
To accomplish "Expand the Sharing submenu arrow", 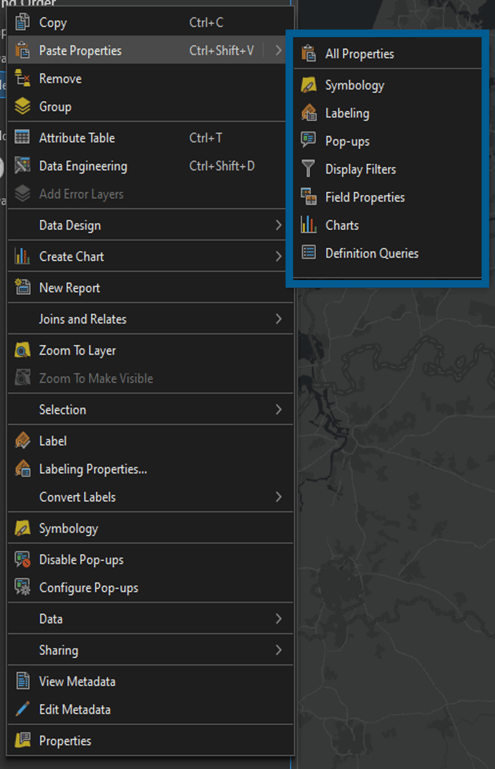I will tap(278, 650).
